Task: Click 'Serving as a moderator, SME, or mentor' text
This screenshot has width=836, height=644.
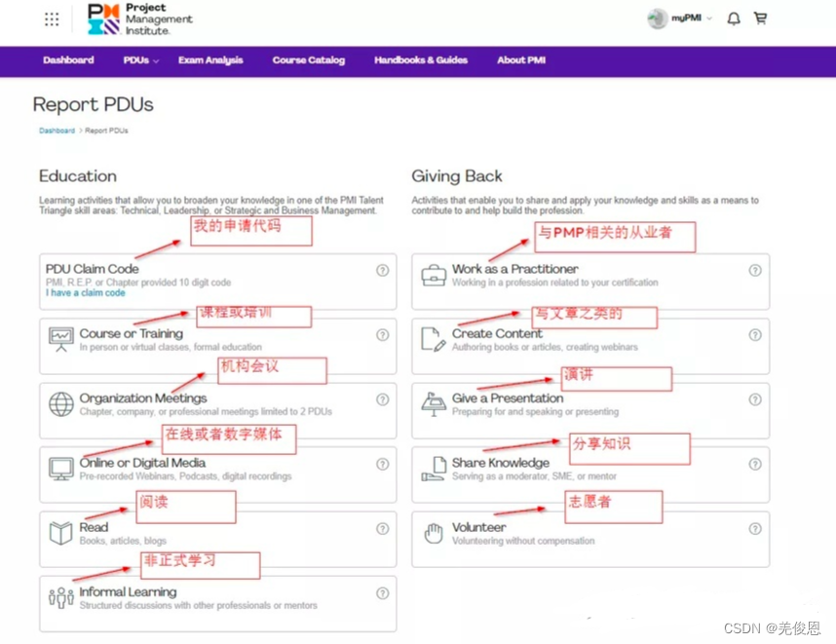Action: [534, 476]
